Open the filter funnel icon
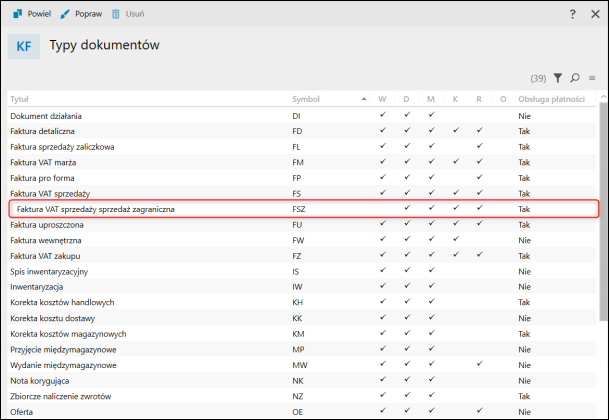This screenshot has height=420, width=609. [x=558, y=78]
